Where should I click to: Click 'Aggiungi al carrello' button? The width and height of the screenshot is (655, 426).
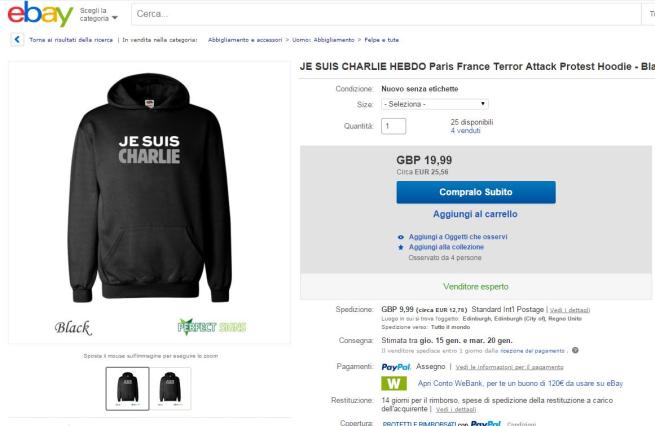(x=475, y=214)
